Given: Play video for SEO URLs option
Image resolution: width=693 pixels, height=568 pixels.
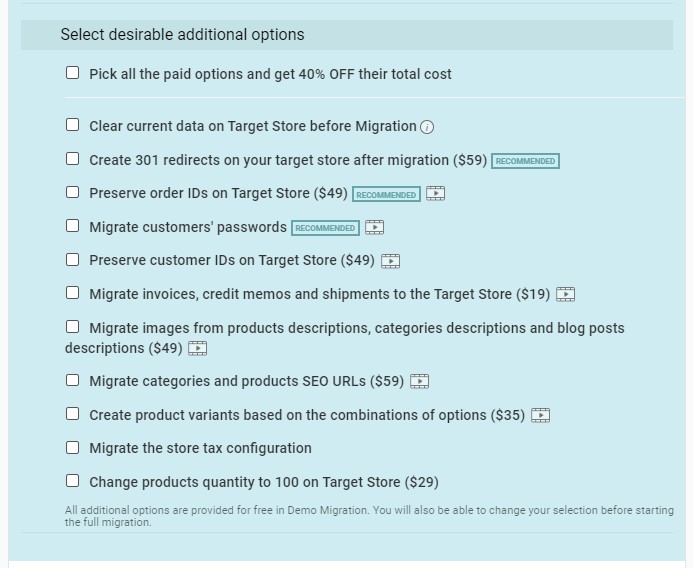Looking at the screenshot, I should (x=419, y=381).
